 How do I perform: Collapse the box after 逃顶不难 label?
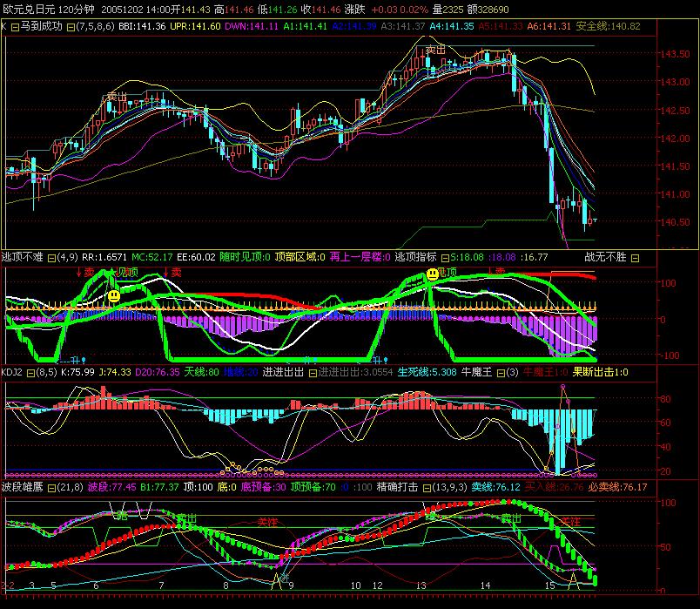click(x=51, y=258)
